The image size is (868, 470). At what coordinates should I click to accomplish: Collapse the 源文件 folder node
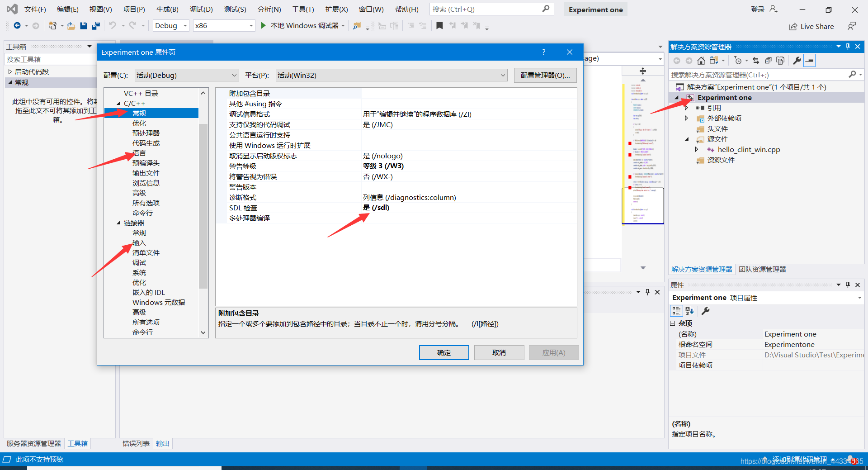tap(686, 139)
